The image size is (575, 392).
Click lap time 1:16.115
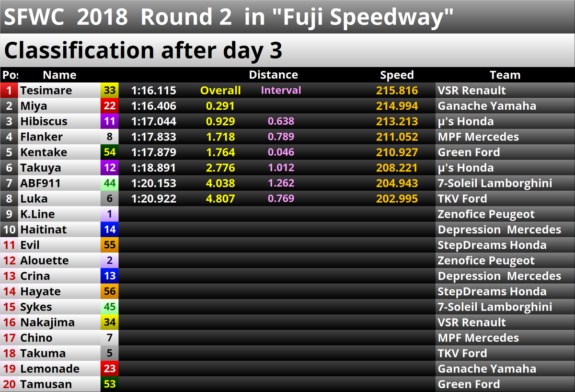tap(154, 90)
